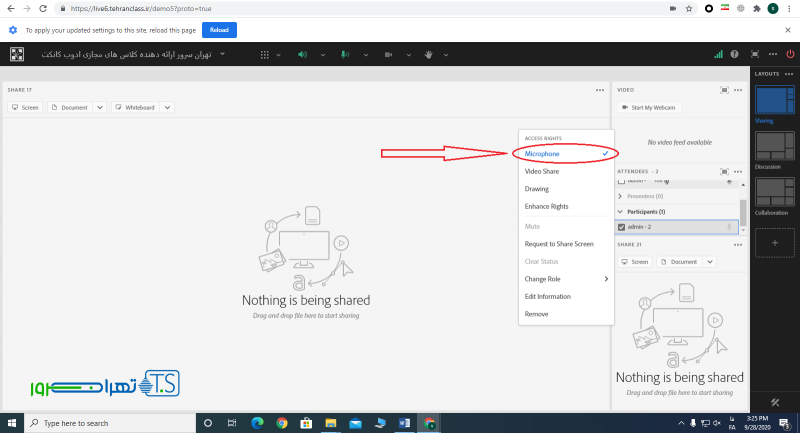Click the speaker audio icon in top bar
The image size is (800, 433).
point(301,54)
